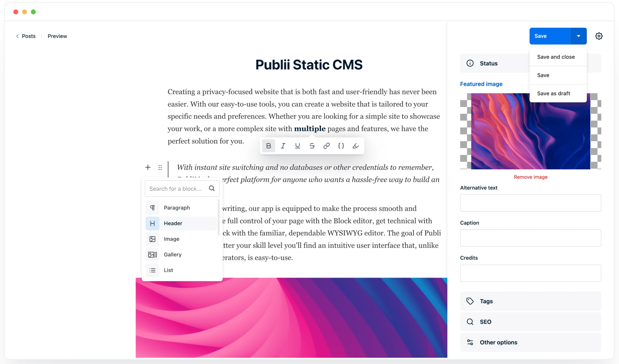Click the Bold formatting icon
Viewport: 619px width, 364px height.
tap(268, 146)
